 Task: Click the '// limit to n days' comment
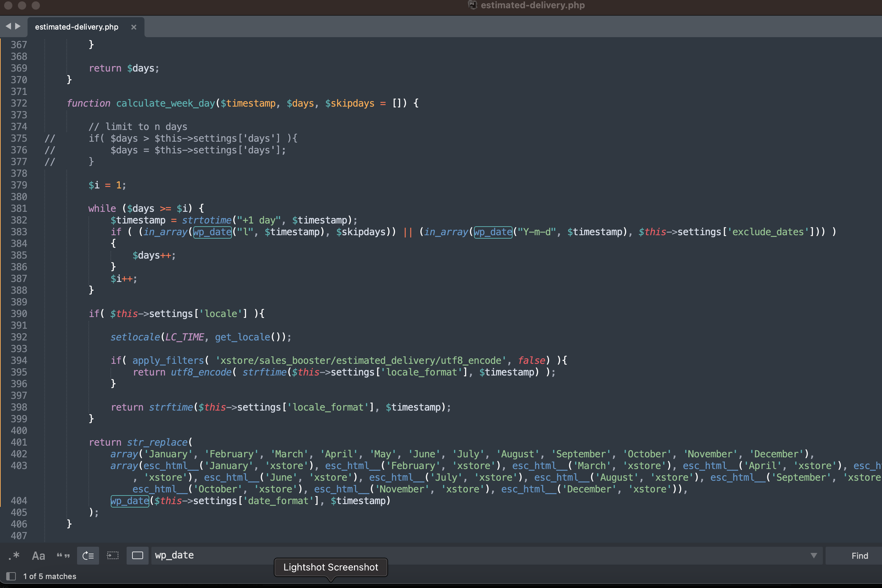(138, 127)
